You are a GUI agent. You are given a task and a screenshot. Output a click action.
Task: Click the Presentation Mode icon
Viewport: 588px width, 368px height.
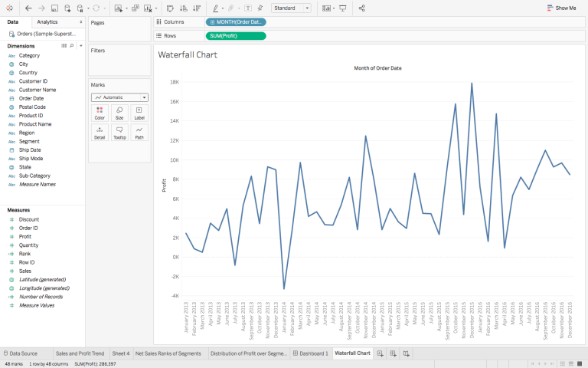click(x=342, y=8)
